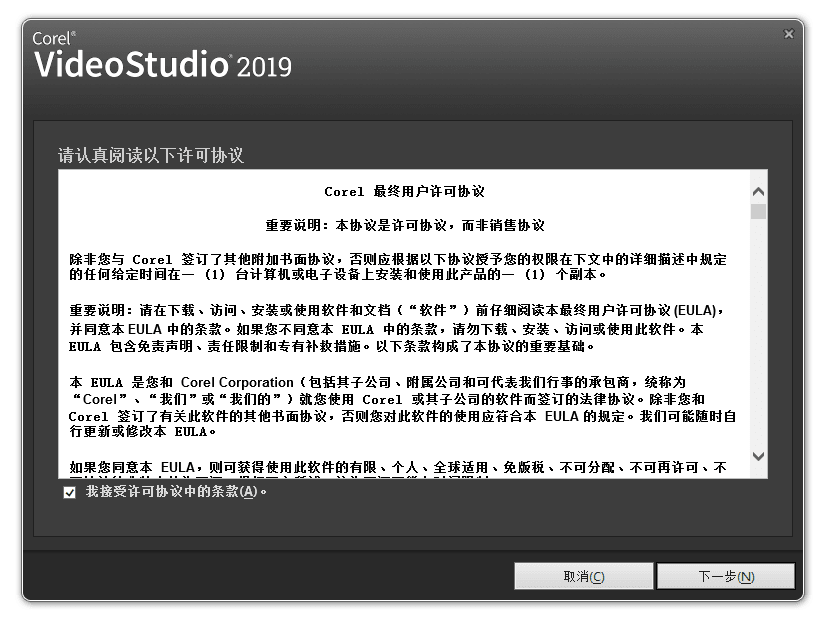Click the line '重要说明：本协议是许可协议，而非销售协议'

click(405, 225)
